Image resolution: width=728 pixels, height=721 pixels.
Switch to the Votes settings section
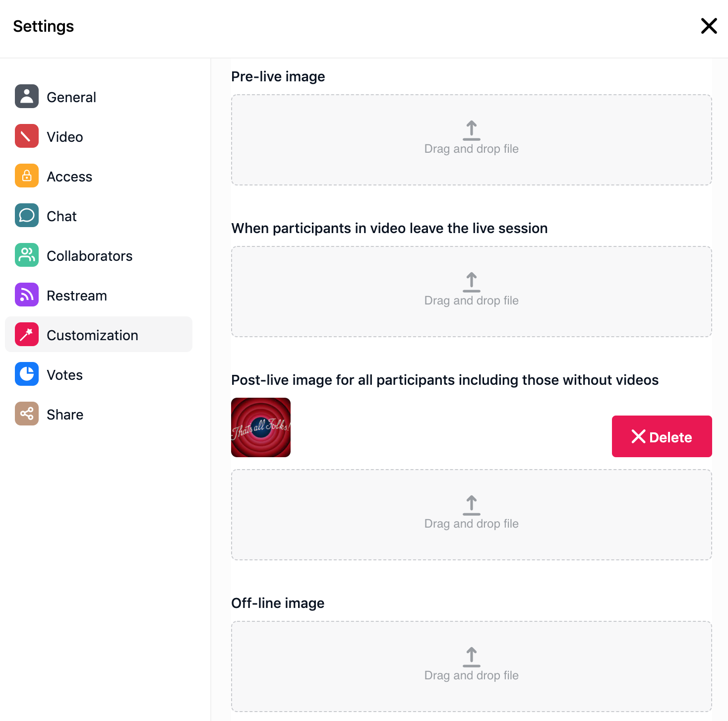click(99, 374)
